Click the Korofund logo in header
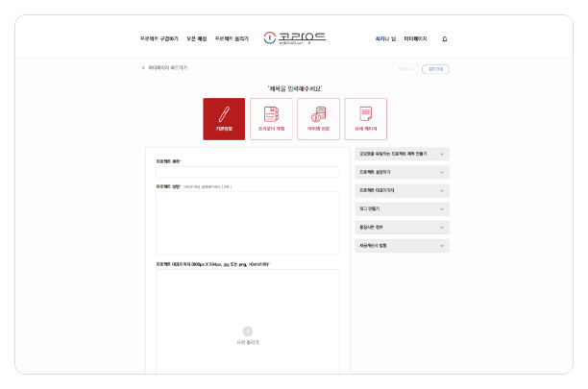The width and height of the screenshot is (588, 389). pos(296,38)
